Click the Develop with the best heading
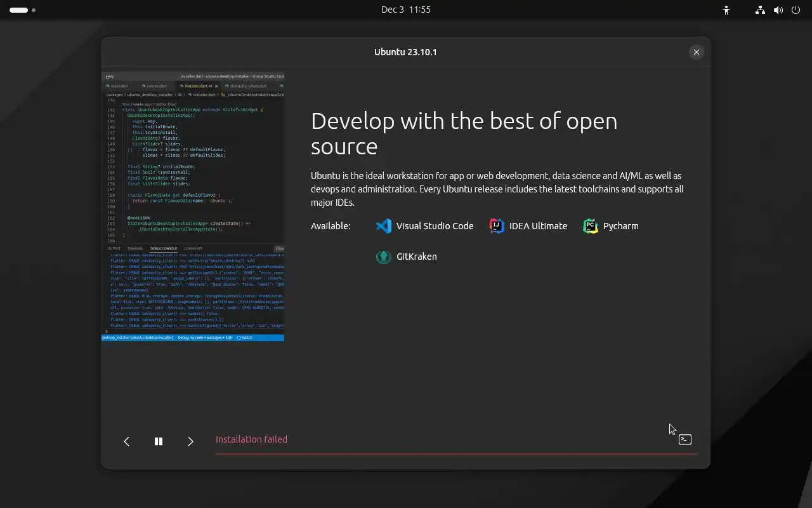 click(464, 133)
